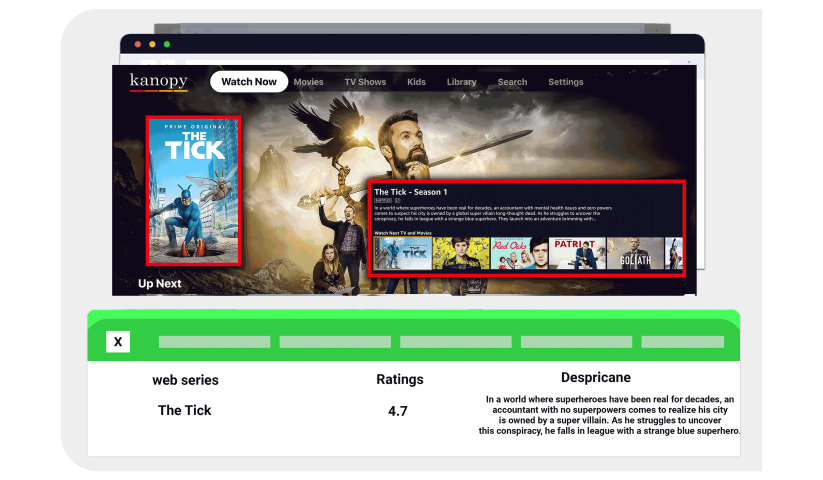Click the kanopy logo

pos(159,81)
